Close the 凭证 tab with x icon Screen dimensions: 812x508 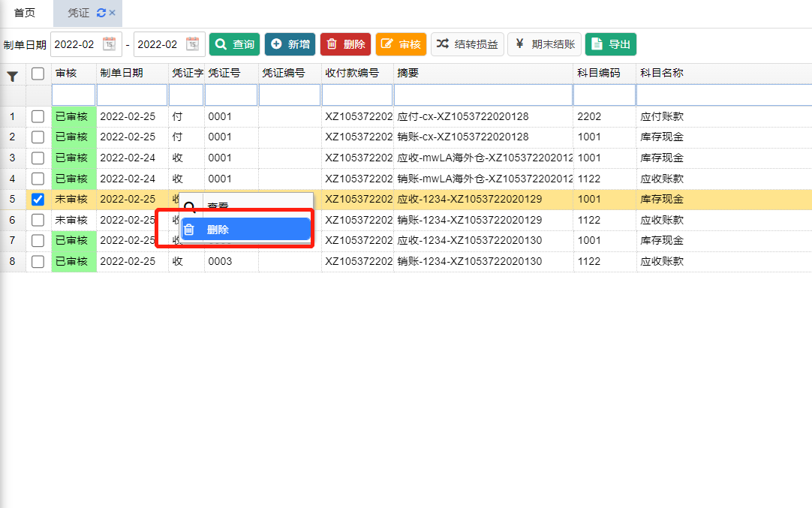[x=113, y=13]
